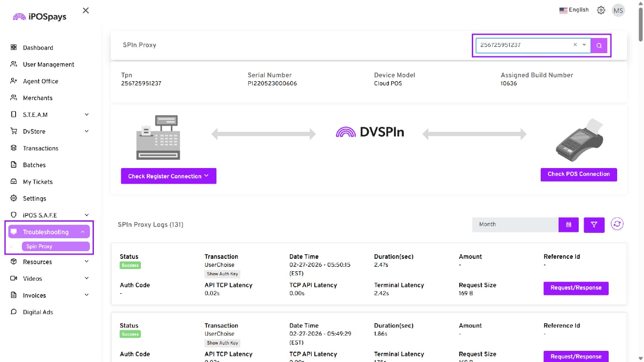
Task: Open the calendar date picker icon
Action: pyautogui.click(x=568, y=225)
